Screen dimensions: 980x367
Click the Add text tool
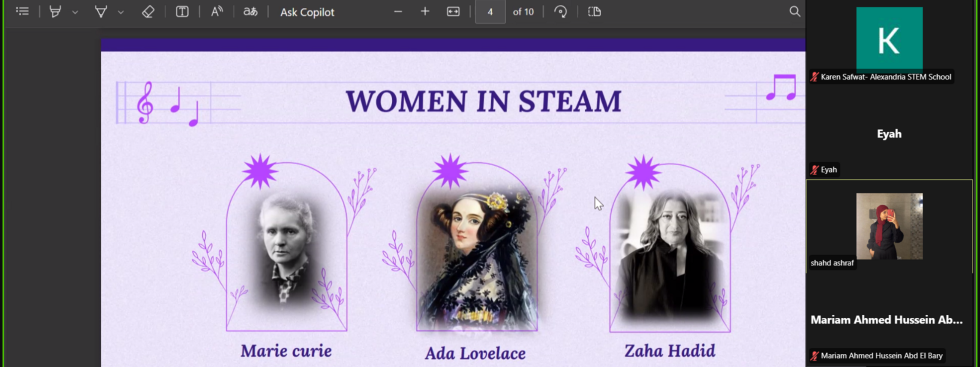pyautogui.click(x=182, y=12)
